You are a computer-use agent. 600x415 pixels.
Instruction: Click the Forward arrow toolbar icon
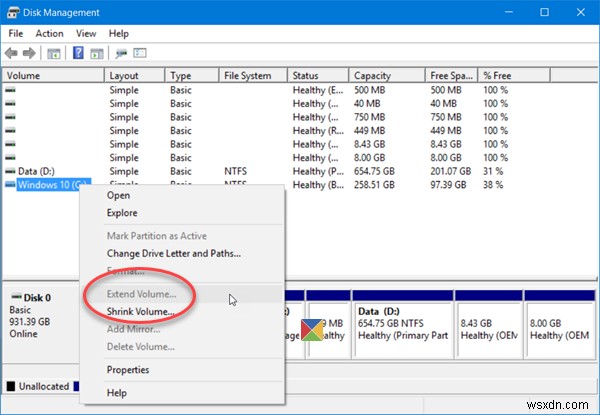pos(29,53)
